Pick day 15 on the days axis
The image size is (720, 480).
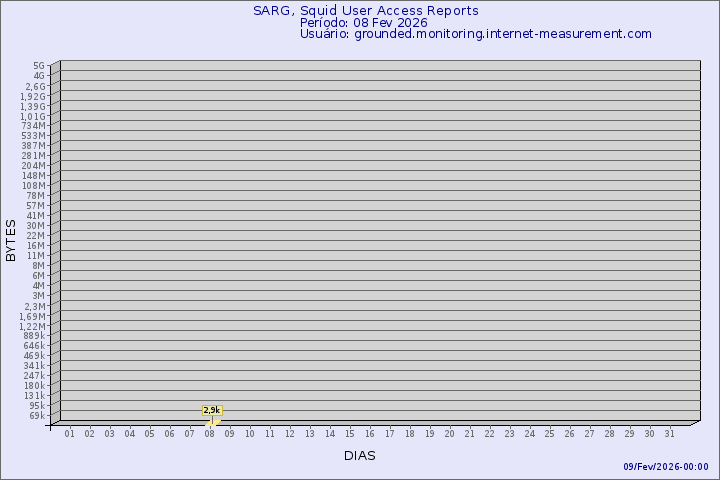point(349,433)
